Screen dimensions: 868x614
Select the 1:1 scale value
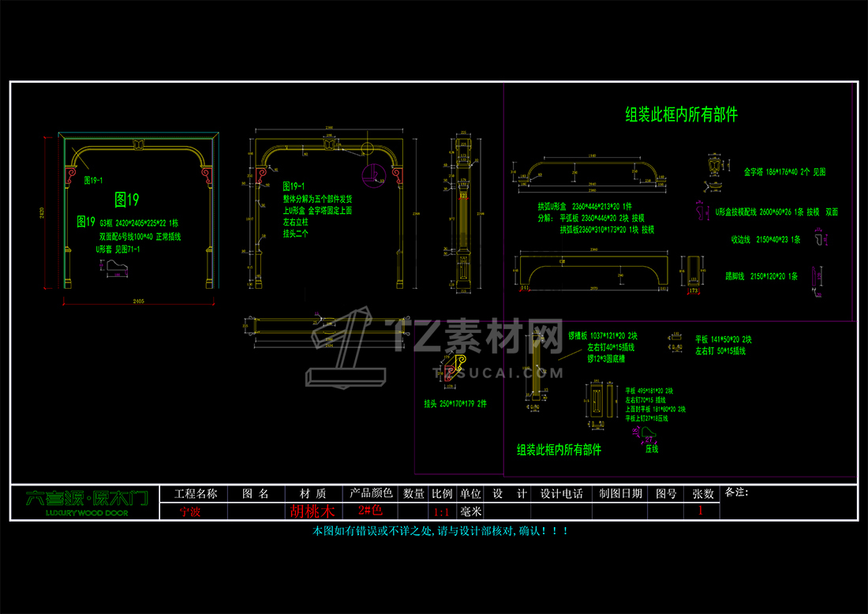(442, 512)
